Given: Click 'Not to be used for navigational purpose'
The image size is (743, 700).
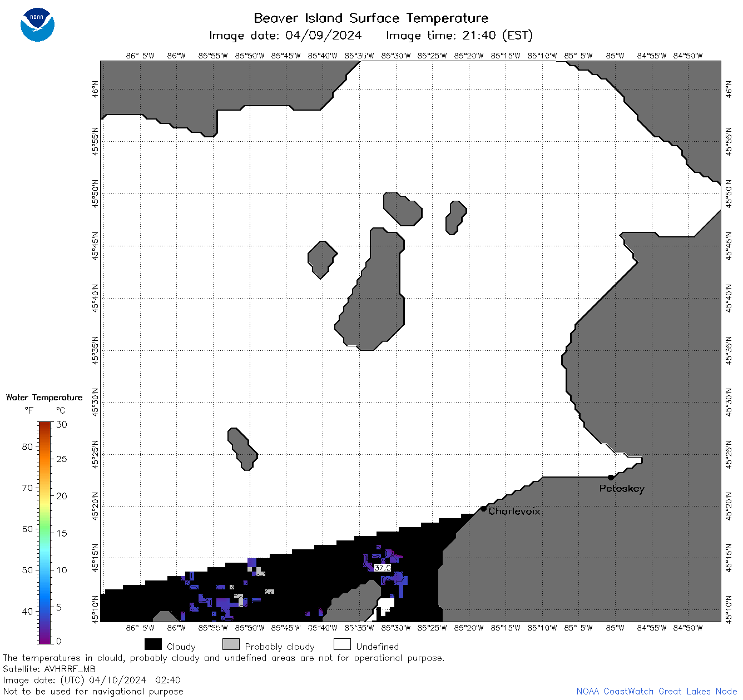Looking at the screenshot, I should (93, 691).
